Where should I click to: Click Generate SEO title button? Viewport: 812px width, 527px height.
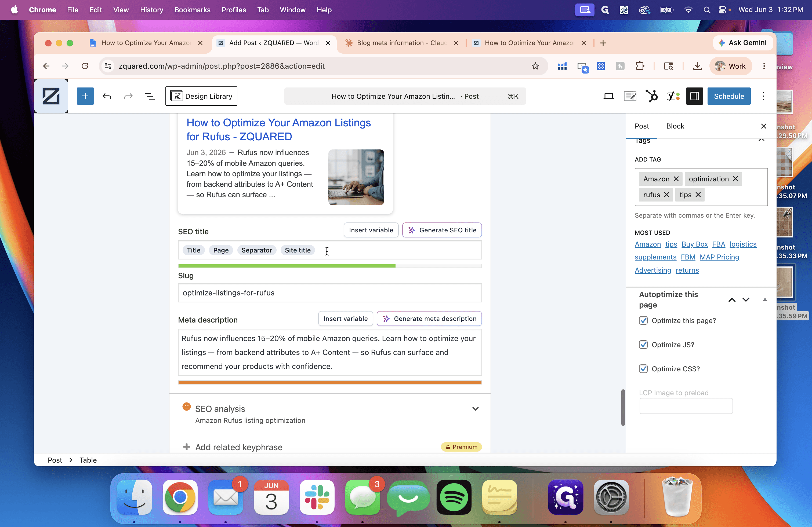442,230
